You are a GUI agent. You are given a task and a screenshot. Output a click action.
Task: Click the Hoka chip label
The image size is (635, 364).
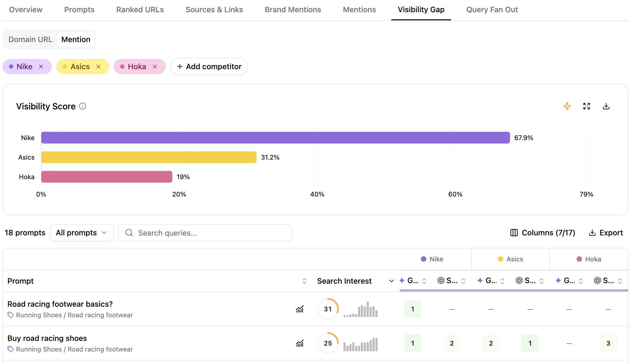click(x=137, y=67)
